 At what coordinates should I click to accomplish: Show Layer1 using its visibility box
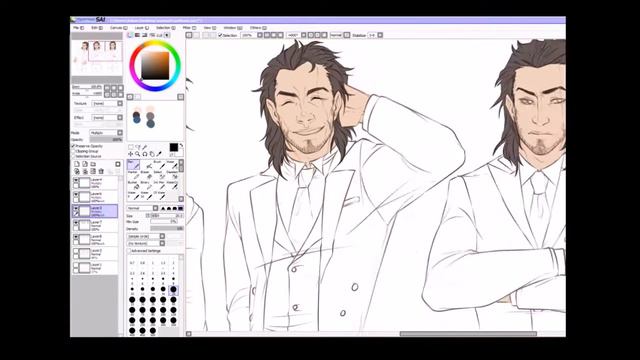point(76,265)
